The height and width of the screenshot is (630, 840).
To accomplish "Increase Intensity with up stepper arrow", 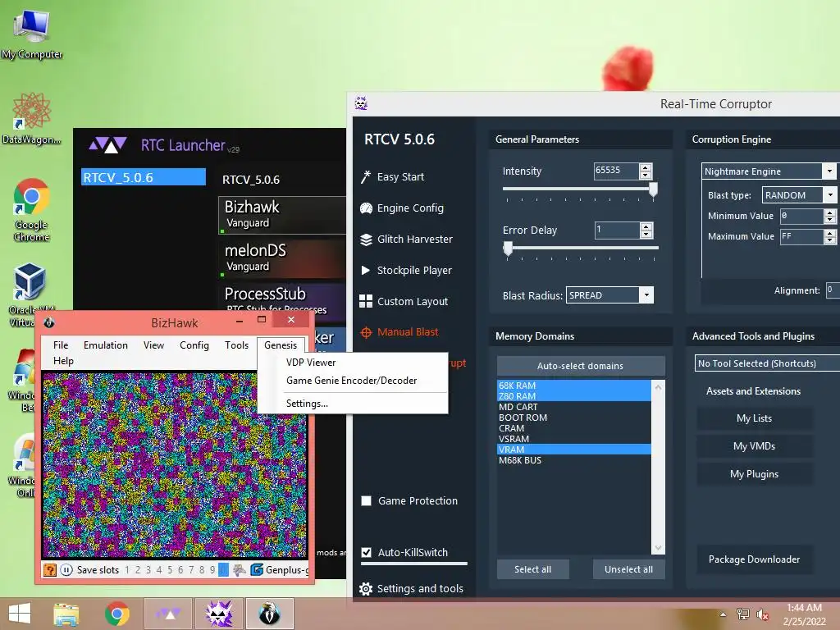I will coord(646,167).
